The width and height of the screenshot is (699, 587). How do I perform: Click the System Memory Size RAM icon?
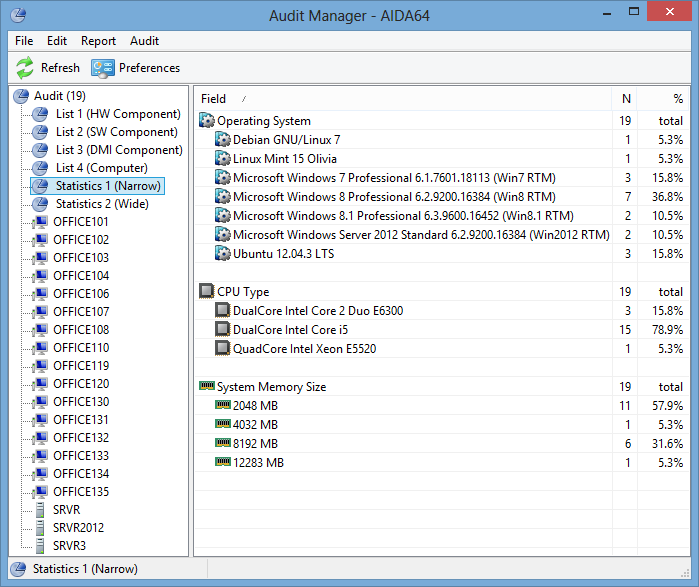point(207,387)
